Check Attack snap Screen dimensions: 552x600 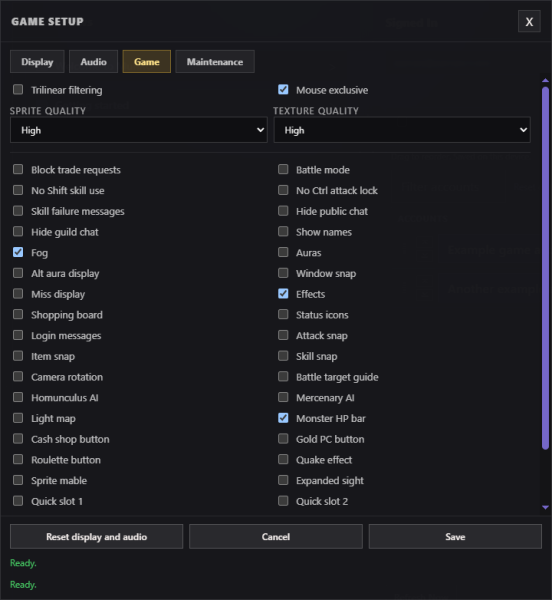pyautogui.click(x=283, y=335)
